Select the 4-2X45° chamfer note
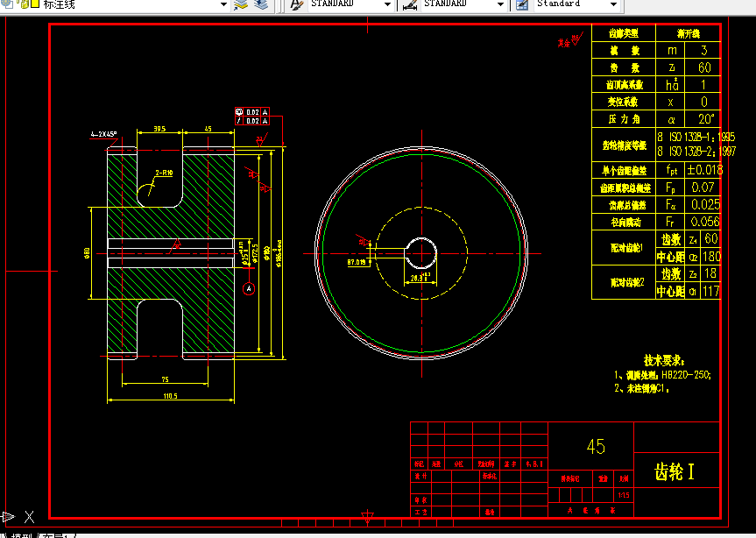This screenshot has width=756, height=538. [103, 134]
